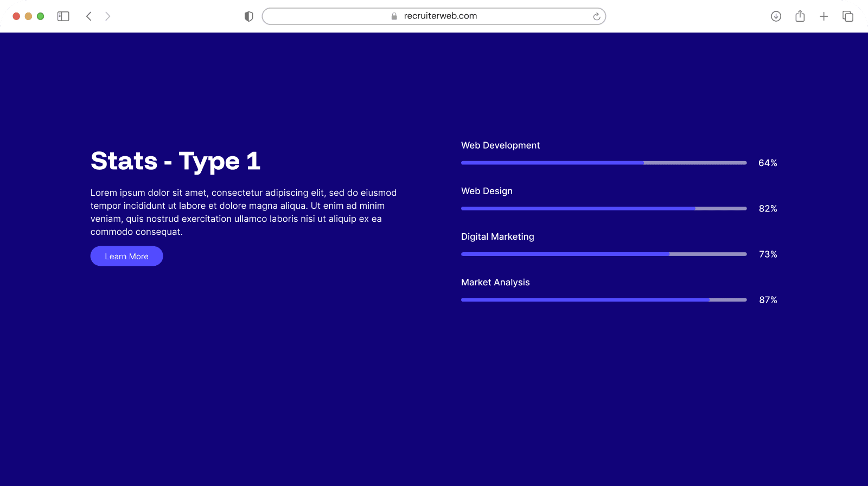The width and height of the screenshot is (868, 486).
Task: Click the Lorem ipsum description paragraph
Action: (x=244, y=212)
